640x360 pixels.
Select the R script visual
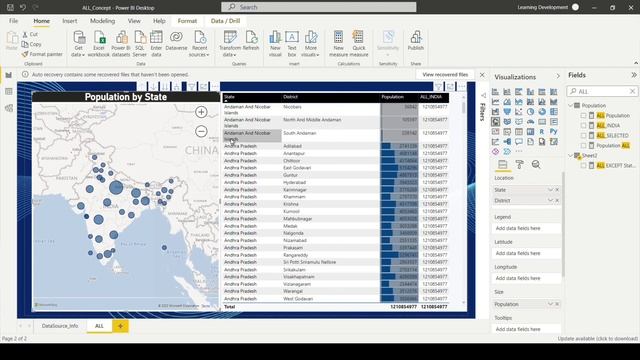coord(542,131)
